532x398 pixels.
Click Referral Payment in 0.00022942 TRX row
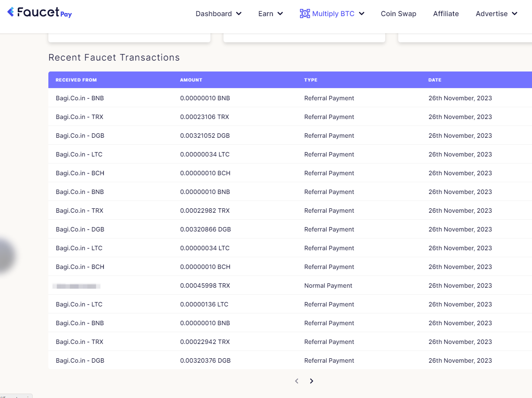coord(329,342)
